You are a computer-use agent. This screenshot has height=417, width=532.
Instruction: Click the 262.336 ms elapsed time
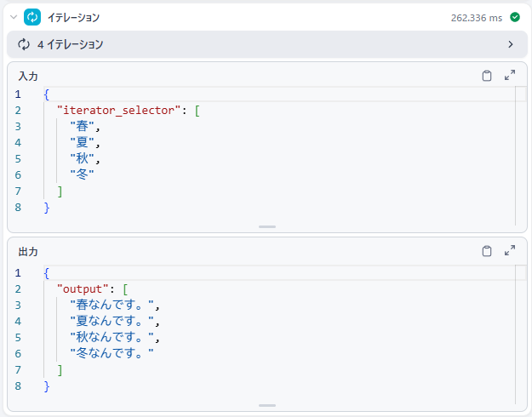477,18
